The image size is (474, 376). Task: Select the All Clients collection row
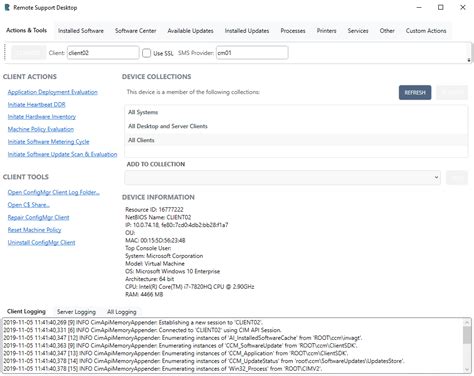(296, 140)
